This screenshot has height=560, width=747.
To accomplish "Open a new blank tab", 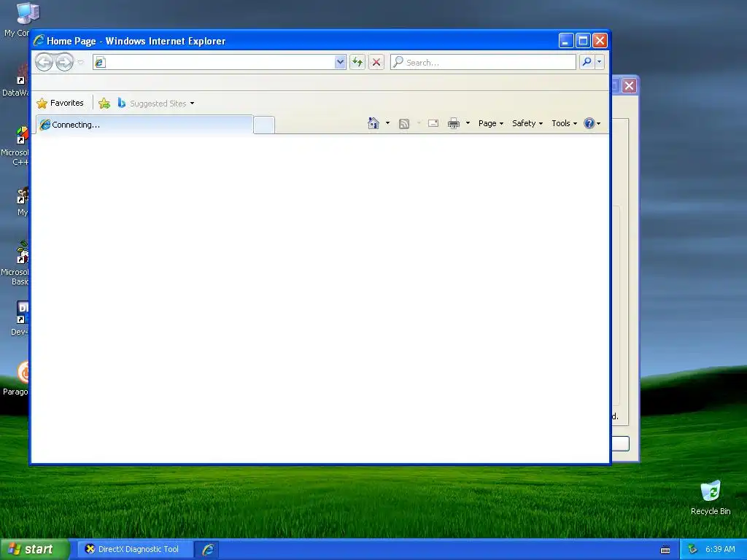I will click(264, 125).
